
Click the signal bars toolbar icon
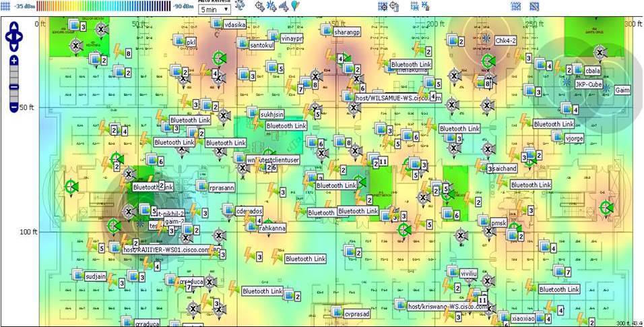click(284, 6)
